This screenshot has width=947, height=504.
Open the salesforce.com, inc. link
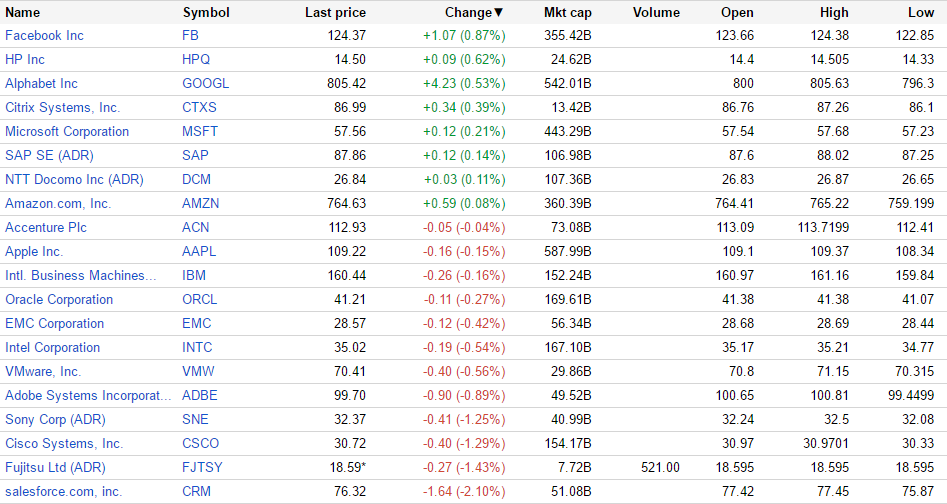point(63,492)
